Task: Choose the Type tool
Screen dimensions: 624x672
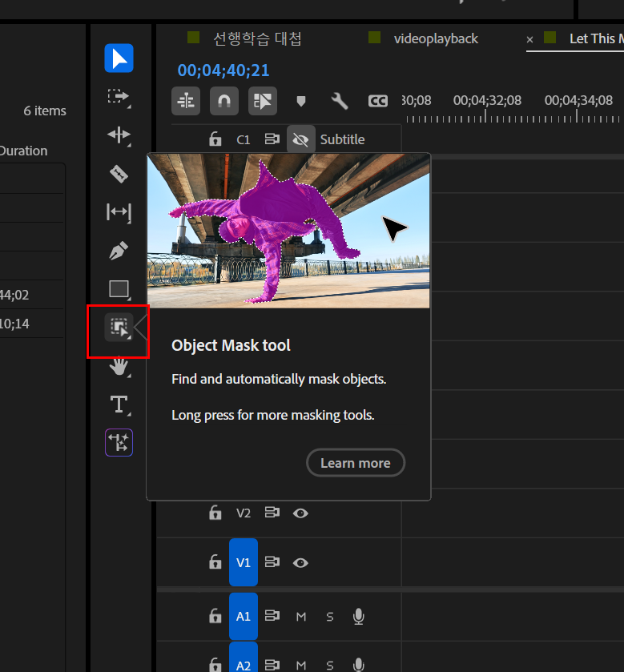Action: tap(119, 404)
